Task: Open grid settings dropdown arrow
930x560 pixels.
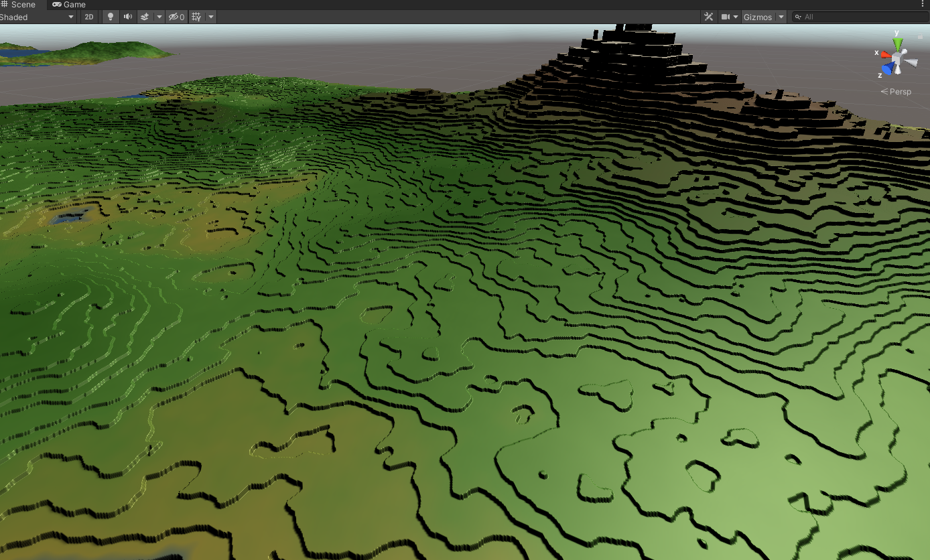Action: (211, 17)
